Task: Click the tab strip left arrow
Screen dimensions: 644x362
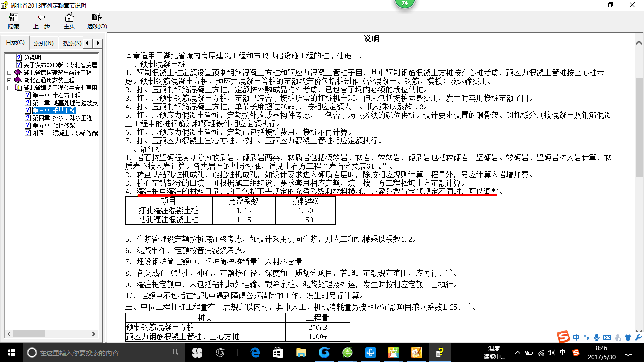Action: pyautogui.click(x=88, y=43)
